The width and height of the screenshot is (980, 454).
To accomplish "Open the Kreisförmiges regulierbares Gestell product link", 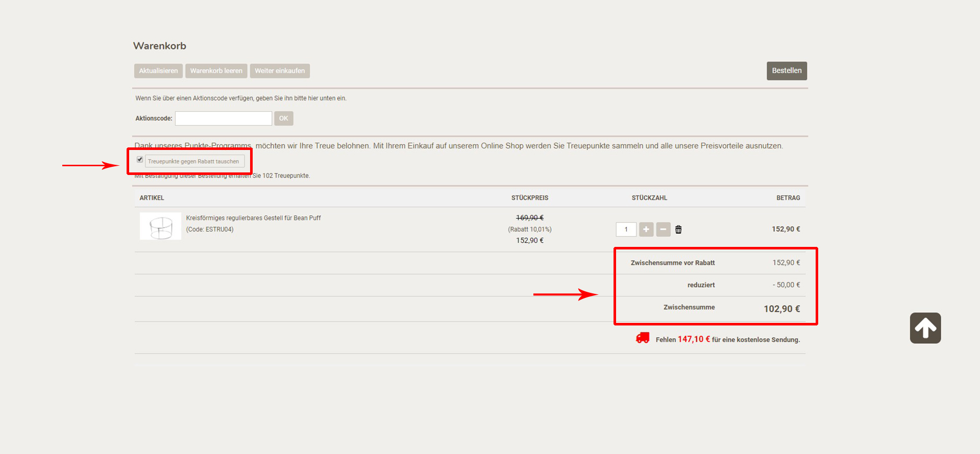I will point(253,218).
